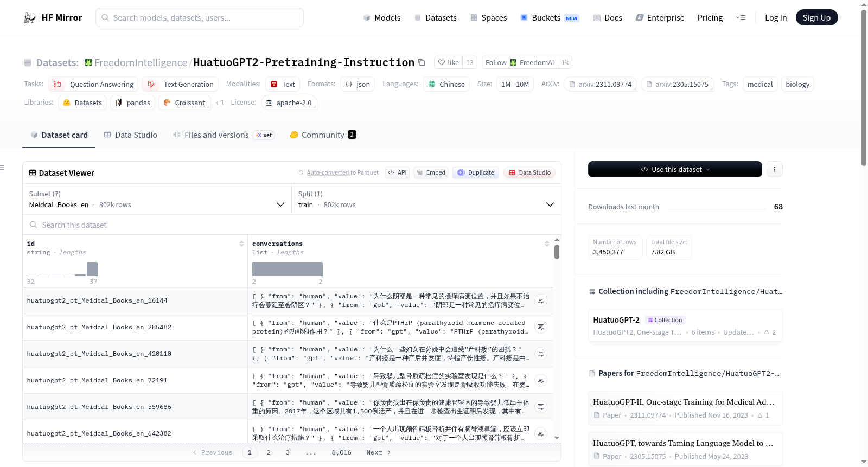Click the biology tag
The image size is (868, 467).
click(x=797, y=84)
